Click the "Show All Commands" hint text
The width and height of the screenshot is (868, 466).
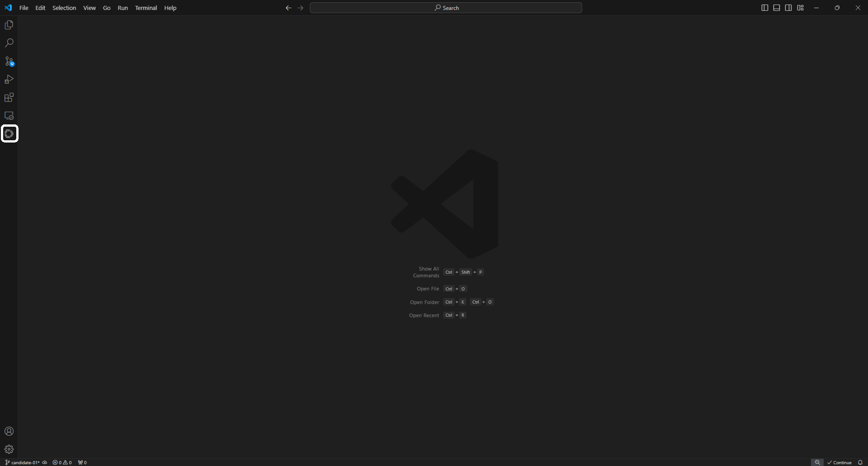click(x=426, y=272)
